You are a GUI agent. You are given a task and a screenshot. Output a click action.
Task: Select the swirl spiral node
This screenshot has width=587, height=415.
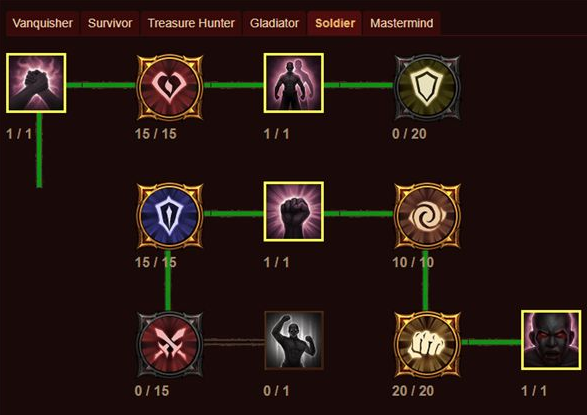(427, 216)
